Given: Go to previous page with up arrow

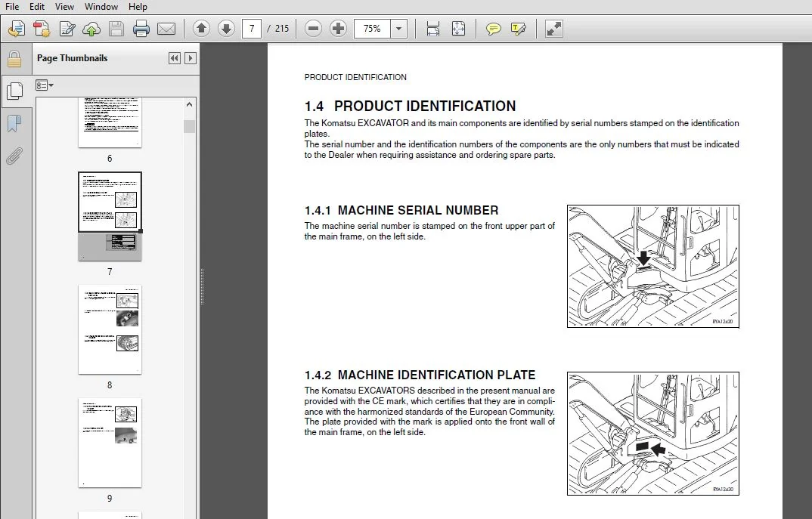Looking at the screenshot, I should pyautogui.click(x=201, y=29).
